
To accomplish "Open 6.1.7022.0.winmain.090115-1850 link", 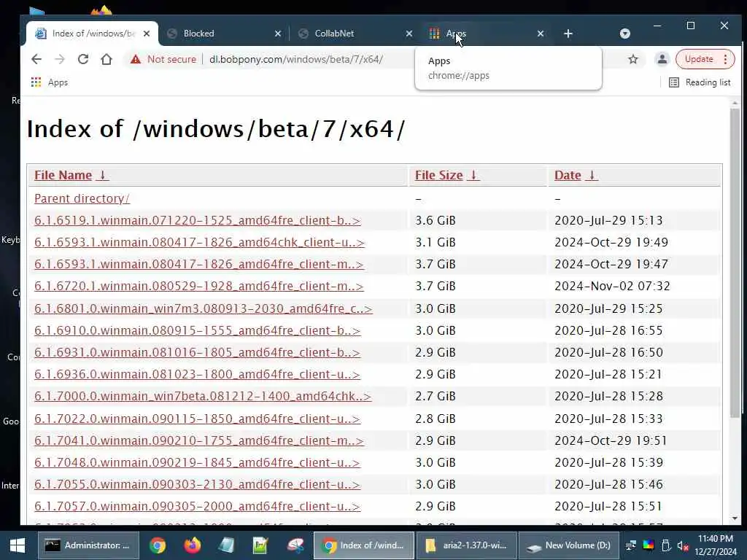I will coord(197,419).
